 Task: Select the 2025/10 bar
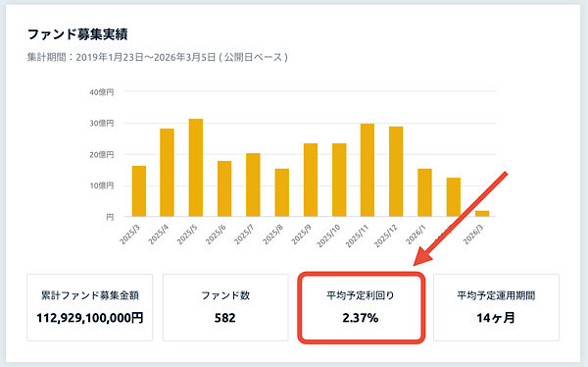(x=339, y=180)
